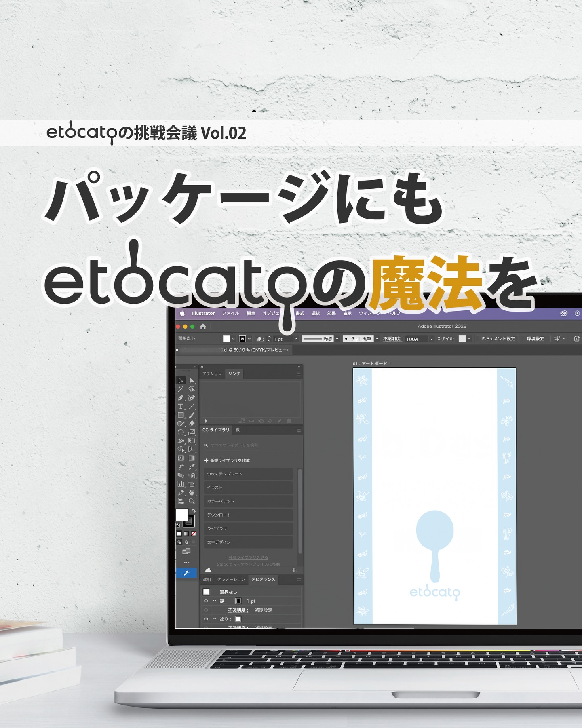Toggle visibility eye of the 塗り fill row
Image resolution: width=582 pixels, height=728 pixels.
point(206,619)
